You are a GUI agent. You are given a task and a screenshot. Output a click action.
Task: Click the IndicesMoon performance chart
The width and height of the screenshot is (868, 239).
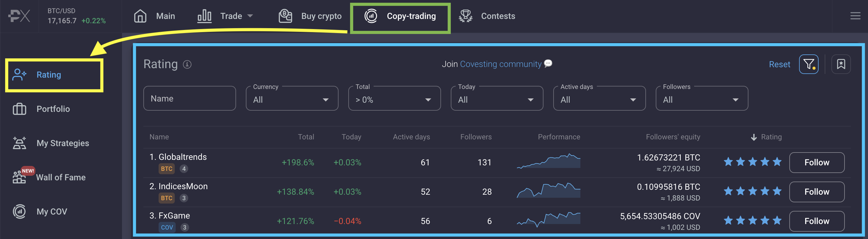[548, 191]
